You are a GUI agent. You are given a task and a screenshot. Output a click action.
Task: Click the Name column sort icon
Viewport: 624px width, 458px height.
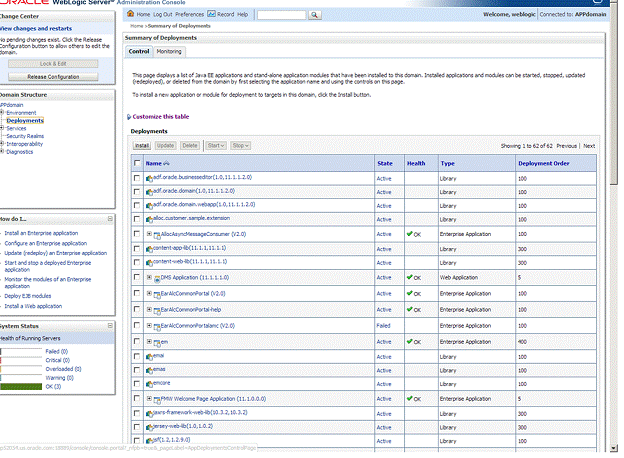coord(166,163)
